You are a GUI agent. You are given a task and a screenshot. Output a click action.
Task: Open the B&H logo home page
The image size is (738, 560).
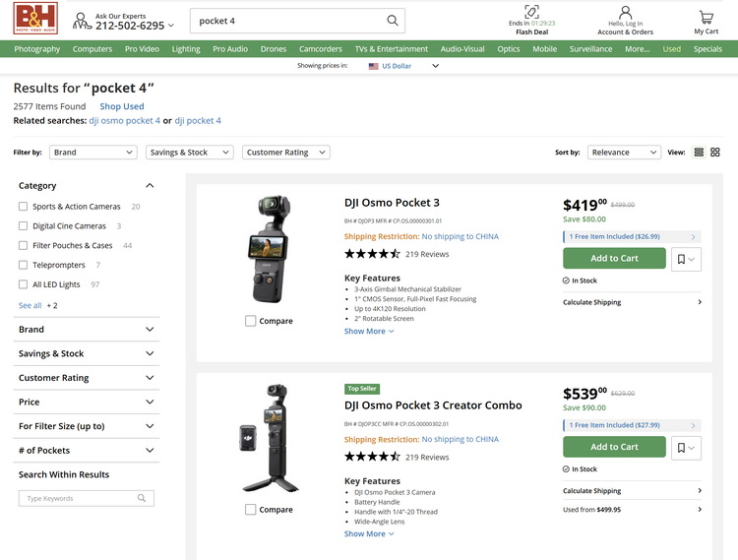tap(35, 19)
